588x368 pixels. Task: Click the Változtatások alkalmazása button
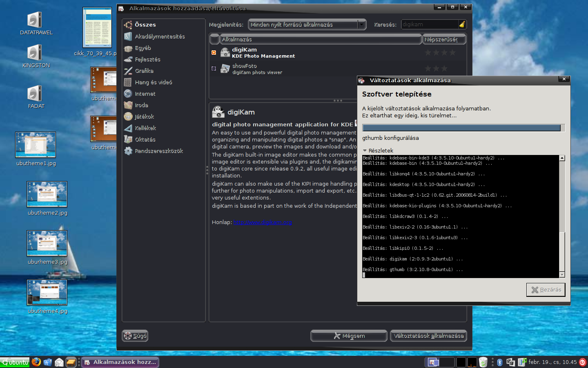pos(428,336)
